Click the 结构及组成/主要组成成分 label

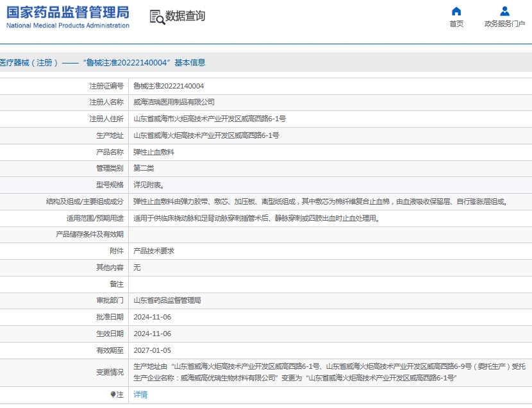[x=85, y=201]
